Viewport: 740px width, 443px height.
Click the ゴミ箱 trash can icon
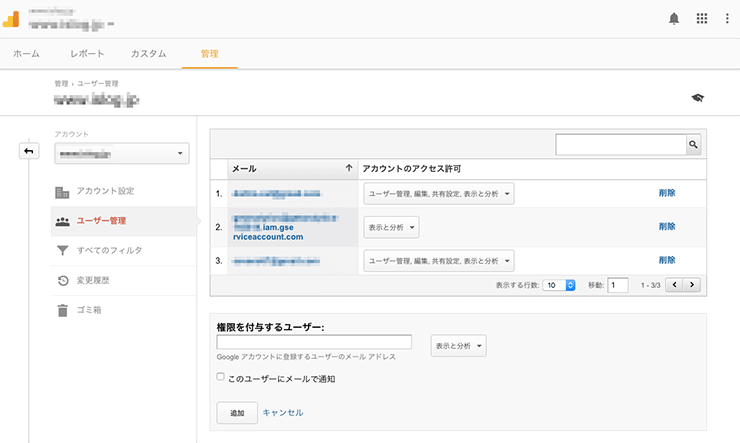pyautogui.click(x=62, y=310)
